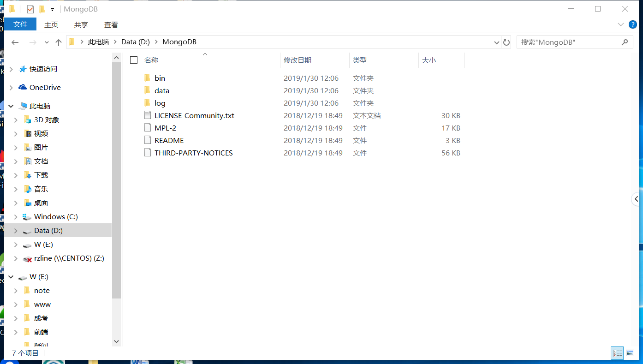Screen dimensions: 643x364
Task: Go back using the back arrow
Action: (x=15, y=42)
